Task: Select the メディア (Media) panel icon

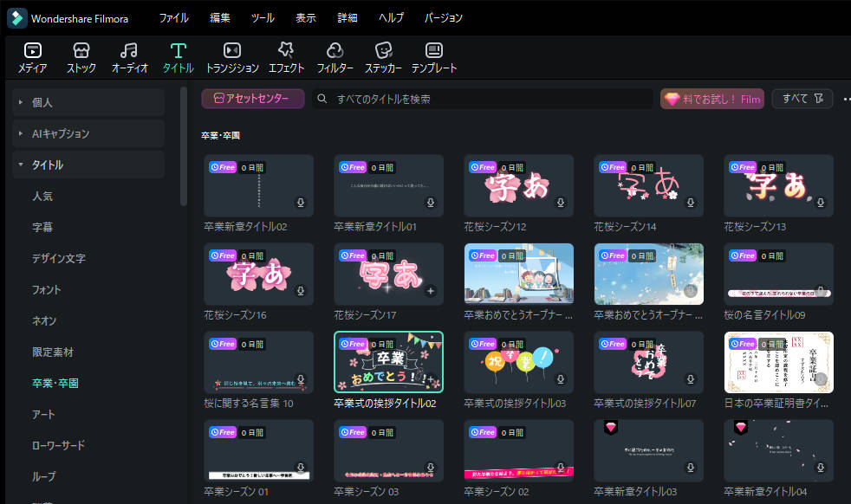Action: 32,57
